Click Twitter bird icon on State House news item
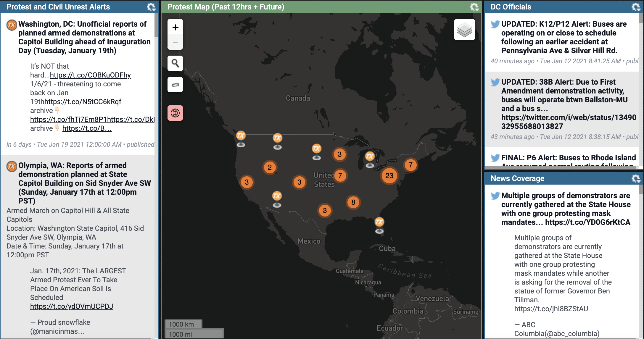The width and height of the screenshot is (644, 339). [x=495, y=196]
